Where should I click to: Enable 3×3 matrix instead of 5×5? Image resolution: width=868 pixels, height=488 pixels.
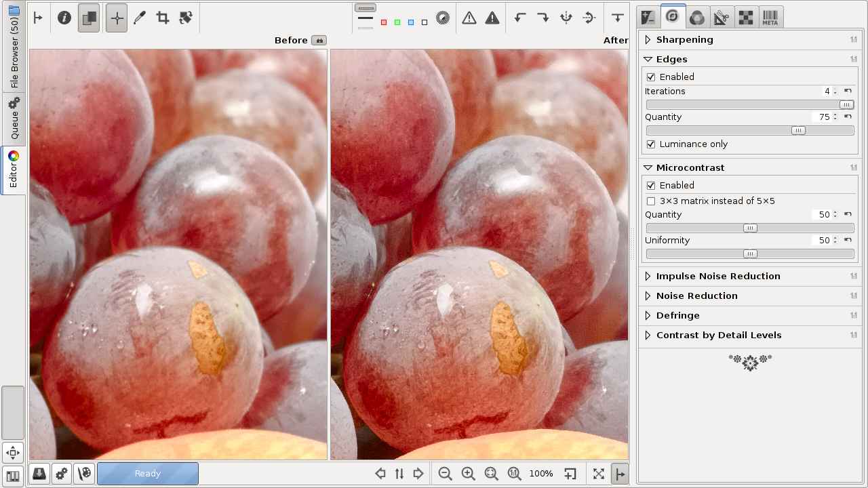pyautogui.click(x=651, y=201)
